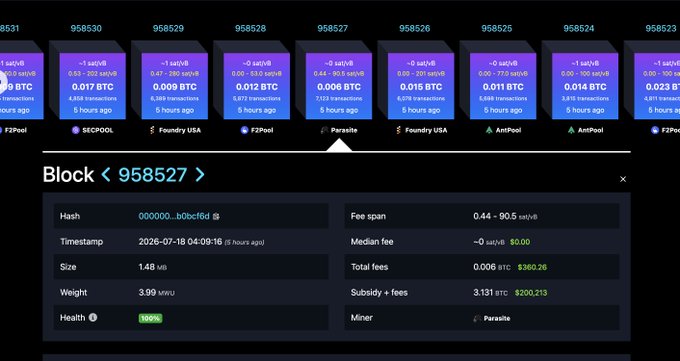Click block height 958530 link
The height and width of the screenshot is (361, 680).
(86, 29)
